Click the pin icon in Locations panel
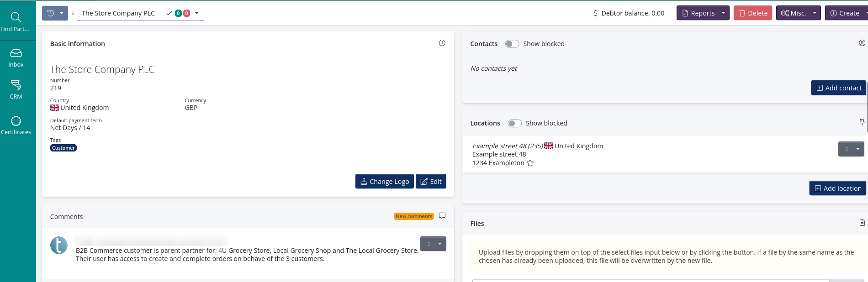The image size is (868, 282). pyautogui.click(x=862, y=122)
